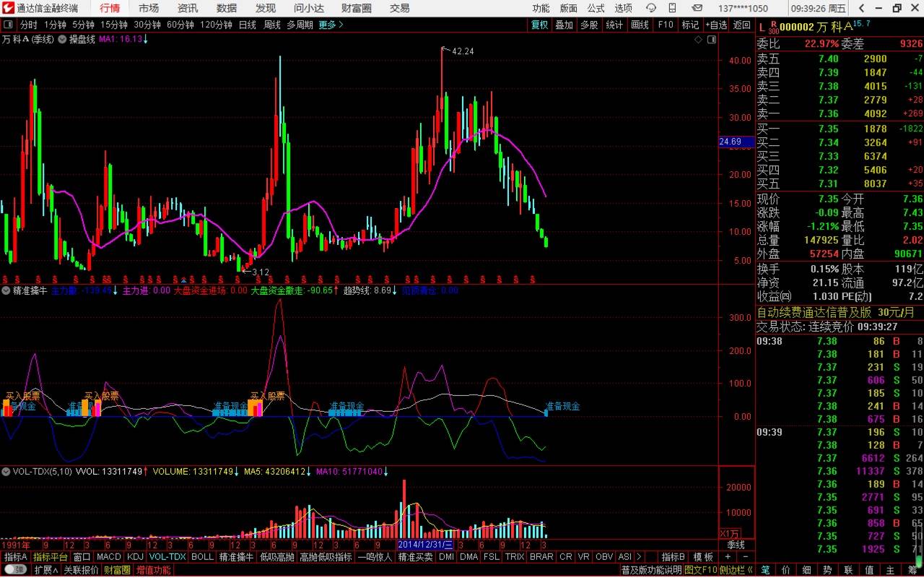Toggle 复权 price adjustment mode
924x578 pixels.
(540, 25)
